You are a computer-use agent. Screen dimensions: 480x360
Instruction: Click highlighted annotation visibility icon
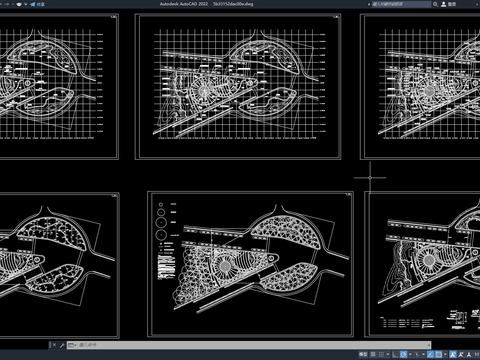(x=453, y=354)
